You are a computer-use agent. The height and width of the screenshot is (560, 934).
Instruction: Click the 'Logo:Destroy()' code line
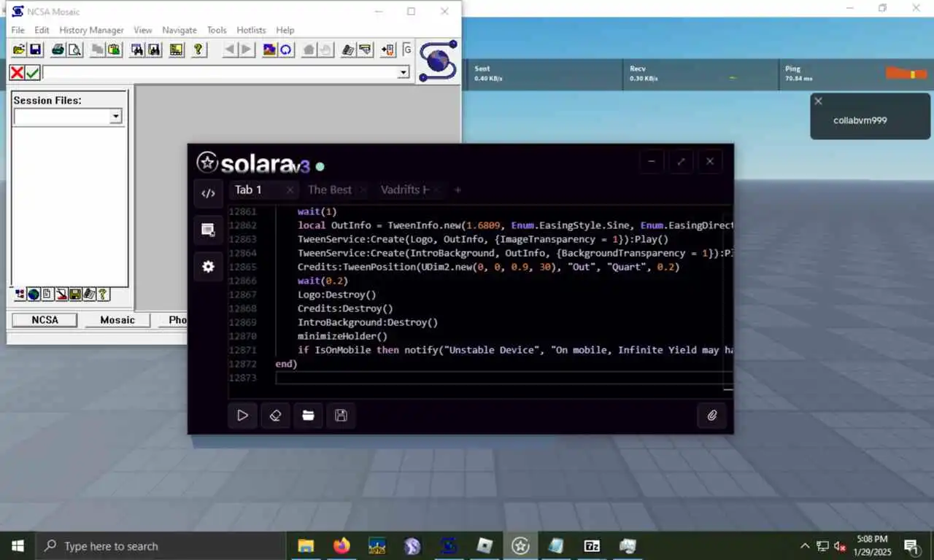[336, 295]
